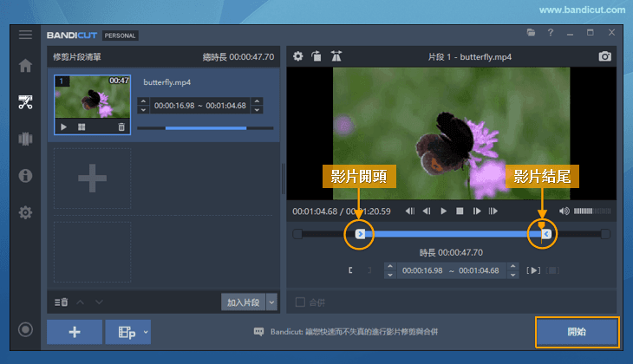Screen dimensions: 633x364
Task: Play the selected segment range button
Action: (533, 270)
